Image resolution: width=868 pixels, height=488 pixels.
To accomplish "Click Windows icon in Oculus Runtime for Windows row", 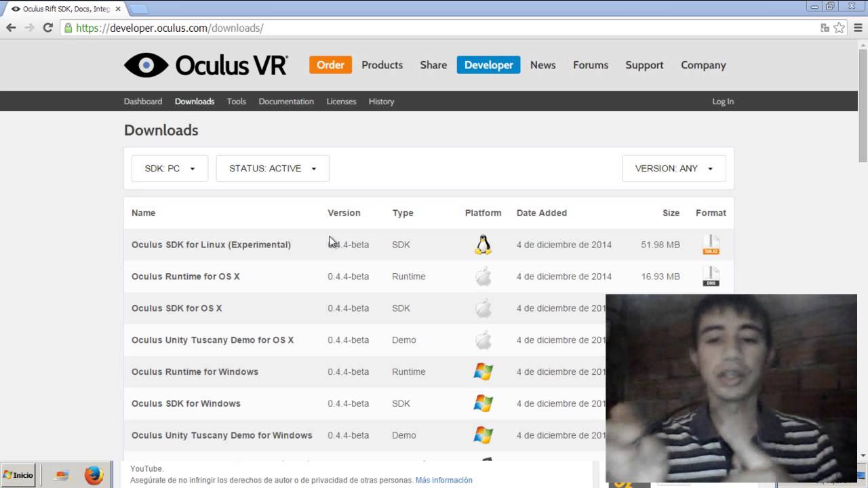I will pos(483,371).
